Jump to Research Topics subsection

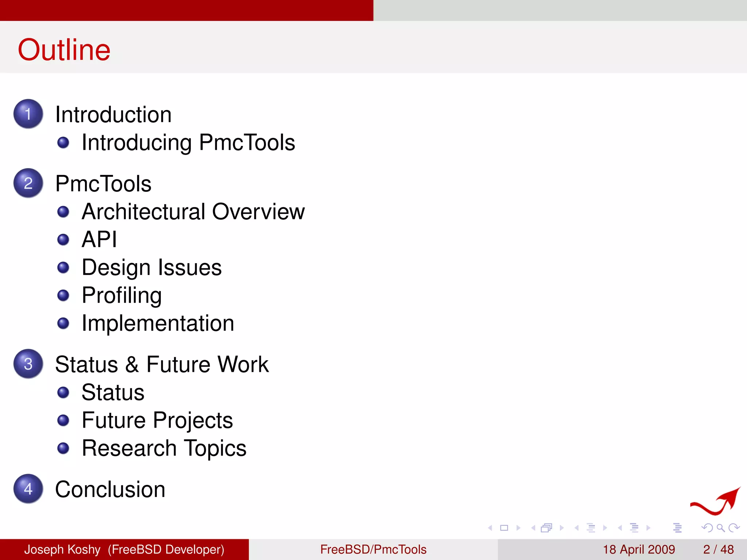[x=164, y=448]
